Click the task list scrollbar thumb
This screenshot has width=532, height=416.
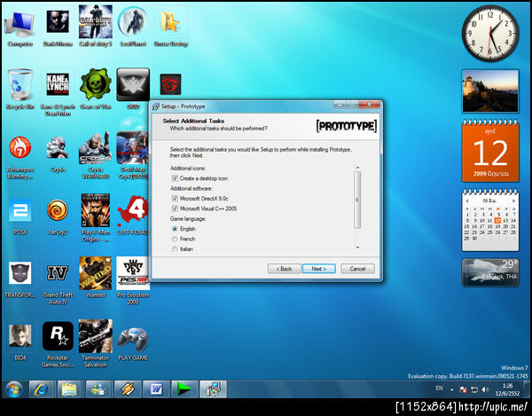point(357,200)
